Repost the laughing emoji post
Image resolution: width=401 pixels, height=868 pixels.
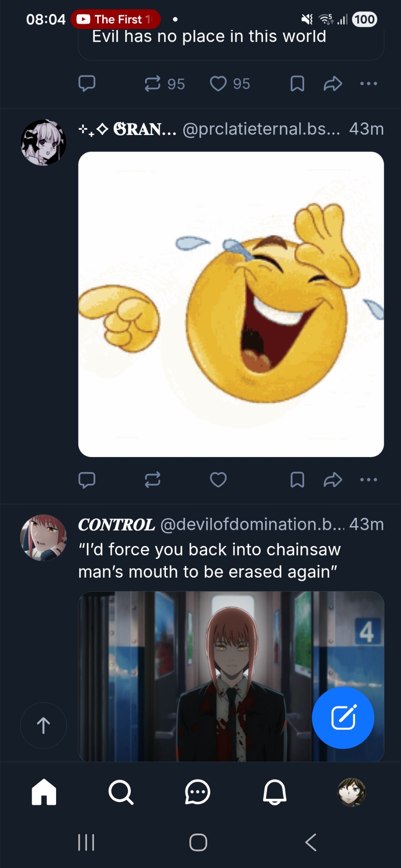click(x=152, y=480)
